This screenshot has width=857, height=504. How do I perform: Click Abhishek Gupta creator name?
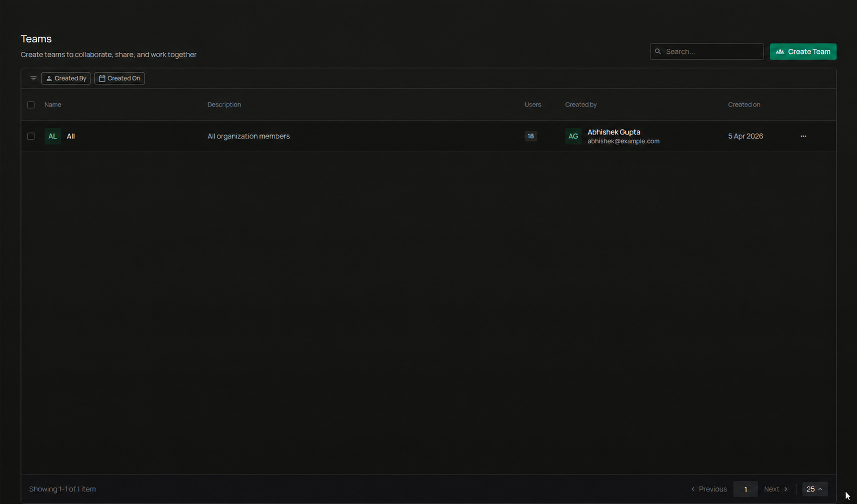614,132
